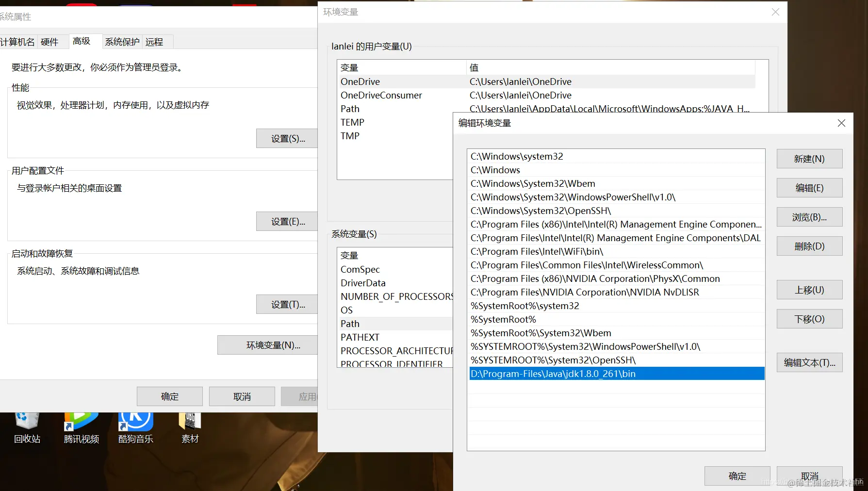
Task: Open the 素材 desktop folder
Action: pyautogui.click(x=190, y=428)
